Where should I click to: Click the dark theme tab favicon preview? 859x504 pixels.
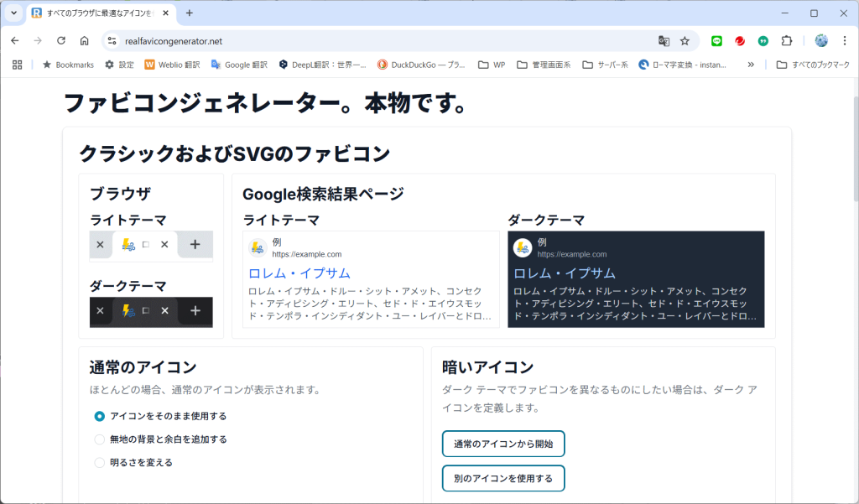pyautogui.click(x=128, y=310)
